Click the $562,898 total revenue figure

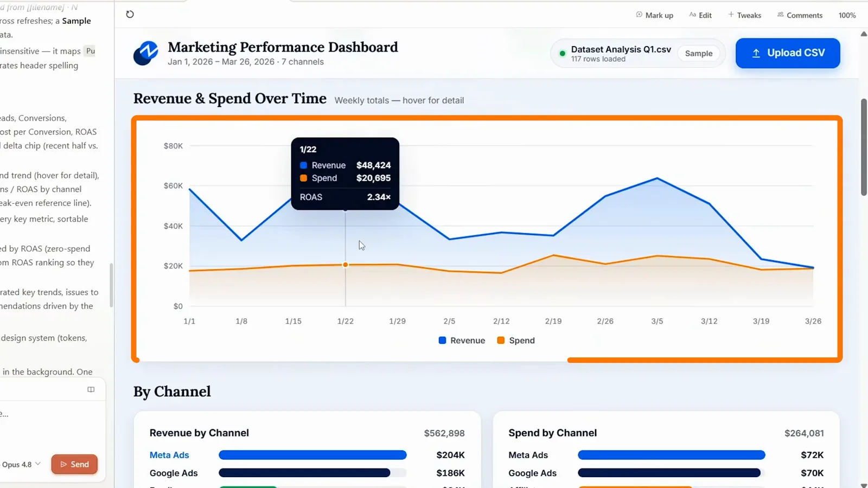click(x=444, y=433)
